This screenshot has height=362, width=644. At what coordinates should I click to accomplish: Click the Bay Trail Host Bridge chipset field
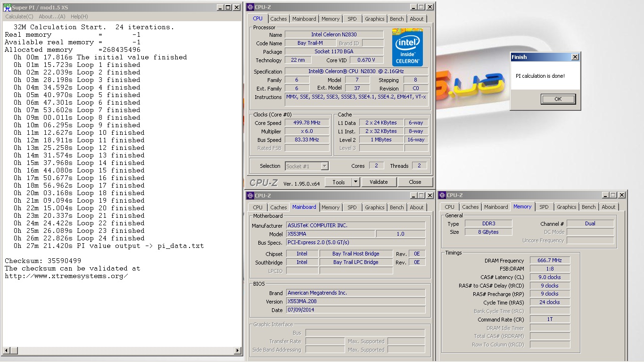356,254
